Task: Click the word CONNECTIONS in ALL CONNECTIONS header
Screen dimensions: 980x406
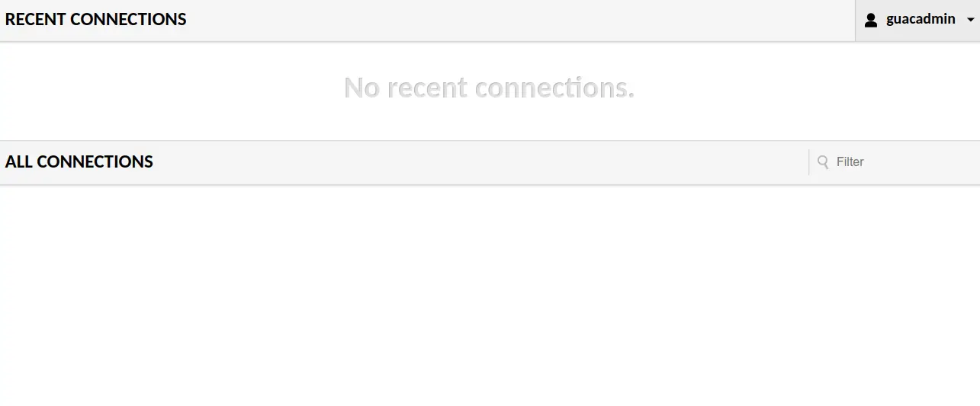Action: tap(95, 161)
